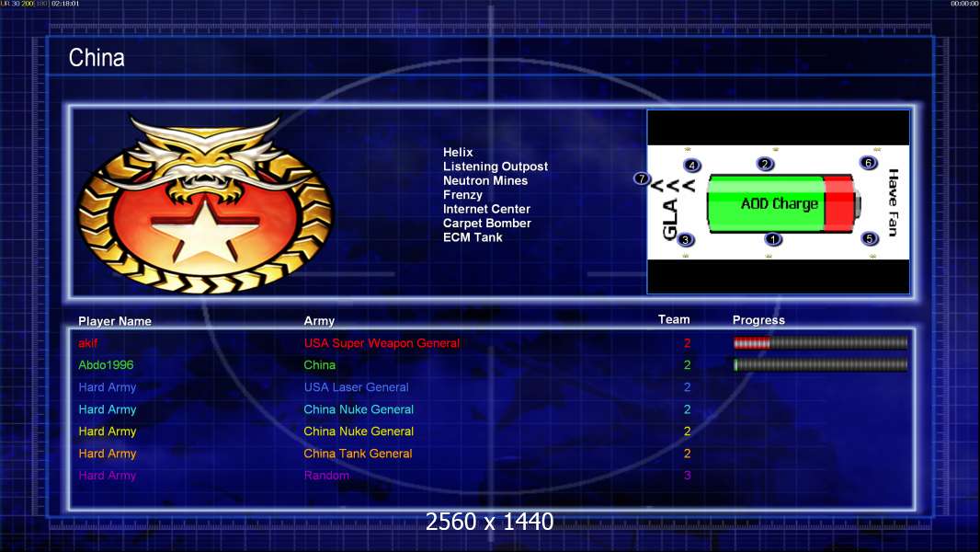Click the Listening Outpost entry
980x552 pixels.
pyautogui.click(x=495, y=167)
